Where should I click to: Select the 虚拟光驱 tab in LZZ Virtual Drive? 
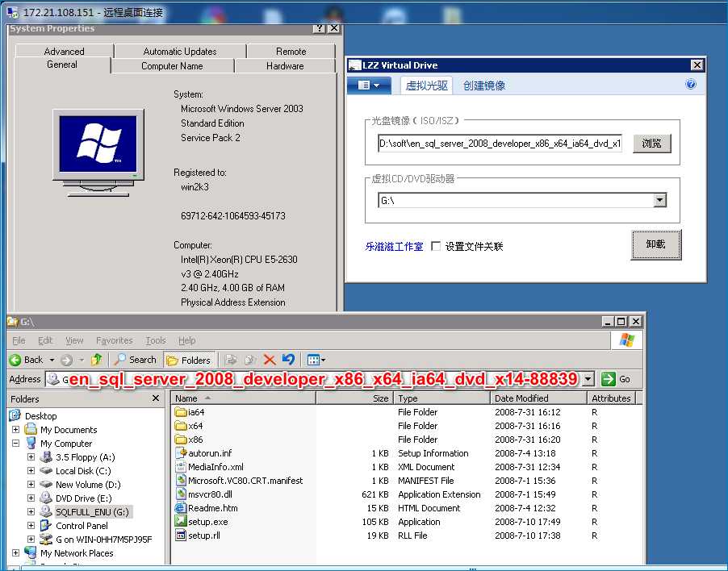click(x=426, y=85)
